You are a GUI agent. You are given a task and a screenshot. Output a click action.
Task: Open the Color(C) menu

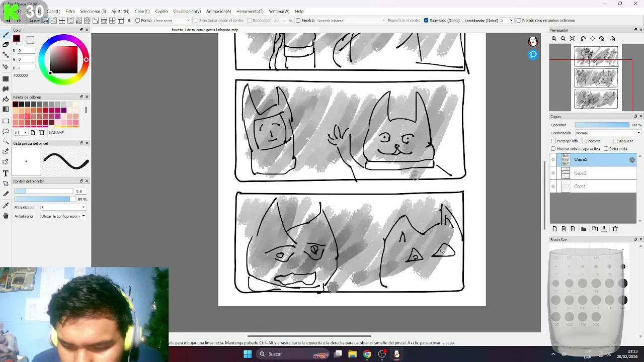tap(142, 11)
